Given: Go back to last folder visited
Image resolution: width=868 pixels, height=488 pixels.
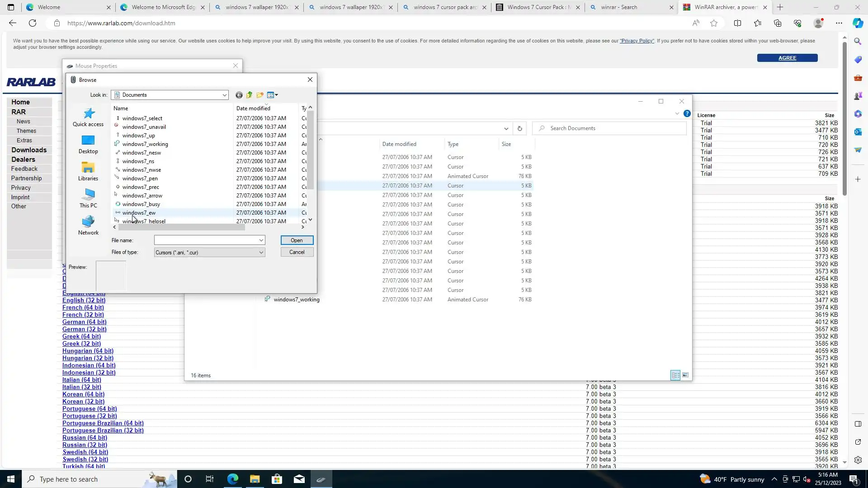Looking at the screenshot, I should coord(239,95).
